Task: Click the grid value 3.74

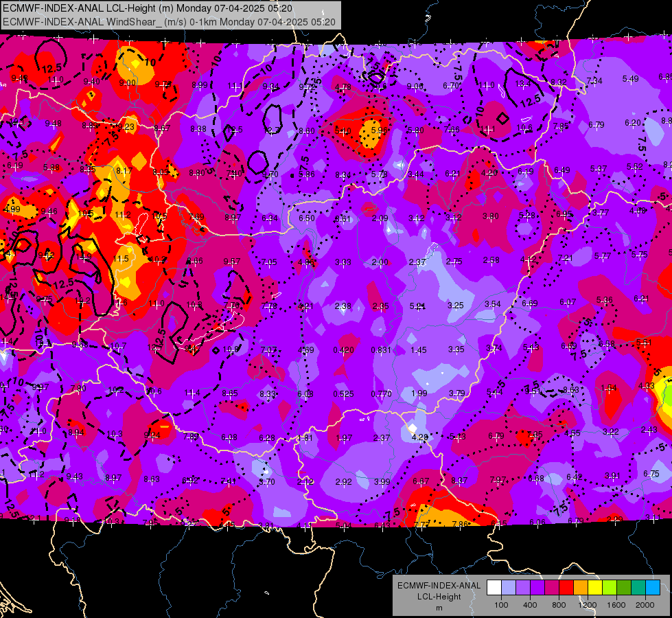Action: pyautogui.click(x=494, y=348)
